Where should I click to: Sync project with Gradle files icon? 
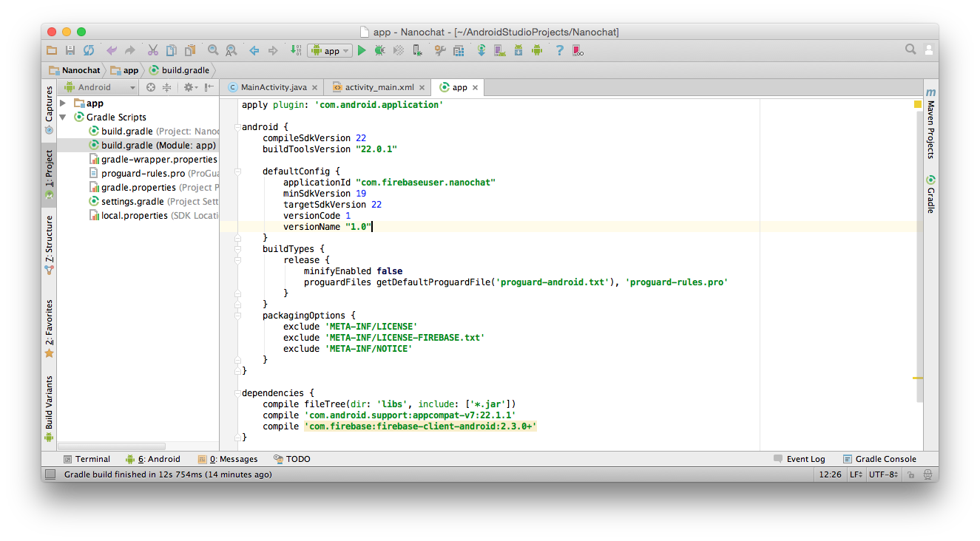coord(481,50)
